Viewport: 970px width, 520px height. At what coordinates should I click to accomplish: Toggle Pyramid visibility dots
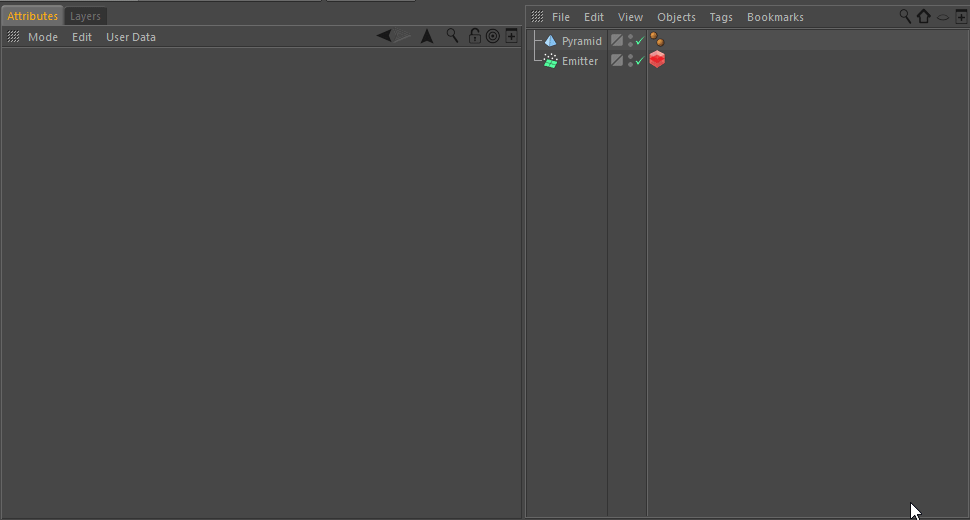point(630,41)
